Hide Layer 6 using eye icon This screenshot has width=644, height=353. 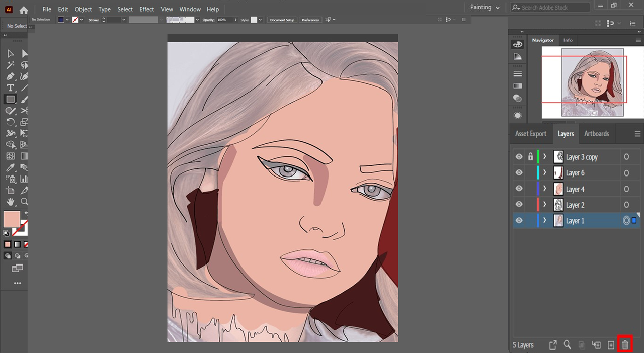click(x=519, y=172)
